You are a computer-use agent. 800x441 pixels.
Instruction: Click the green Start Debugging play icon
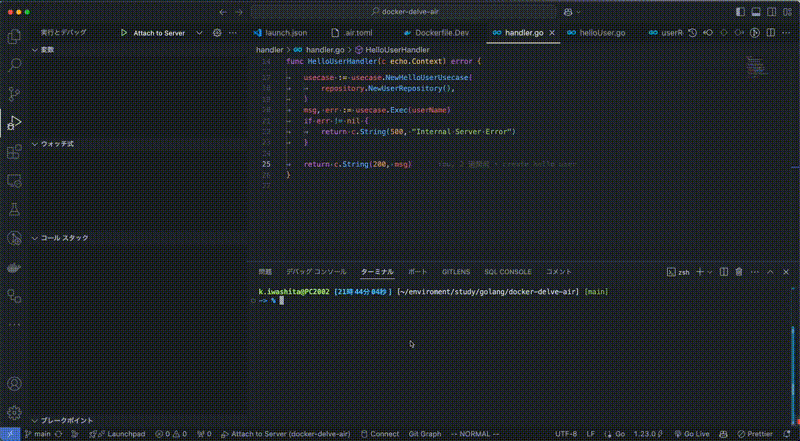[124, 33]
